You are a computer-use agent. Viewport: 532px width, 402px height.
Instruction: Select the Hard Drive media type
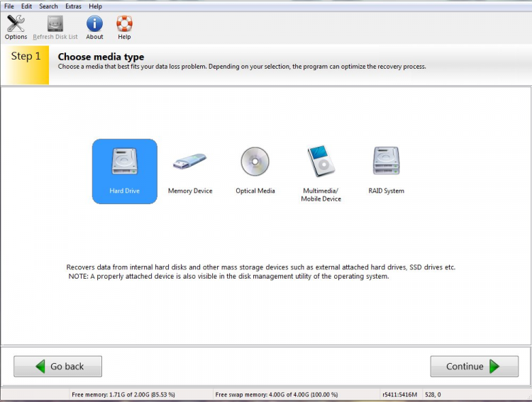(x=125, y=172)
